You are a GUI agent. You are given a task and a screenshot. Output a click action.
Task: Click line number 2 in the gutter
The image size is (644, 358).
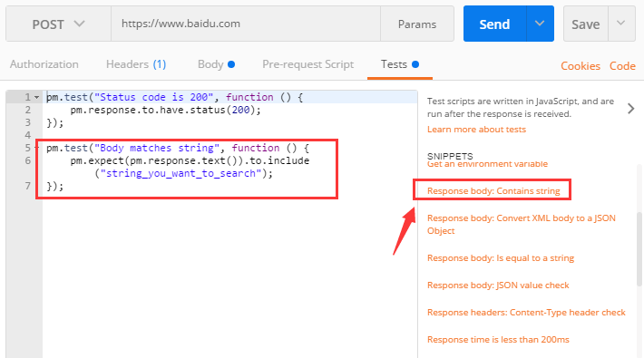[27, 110]
